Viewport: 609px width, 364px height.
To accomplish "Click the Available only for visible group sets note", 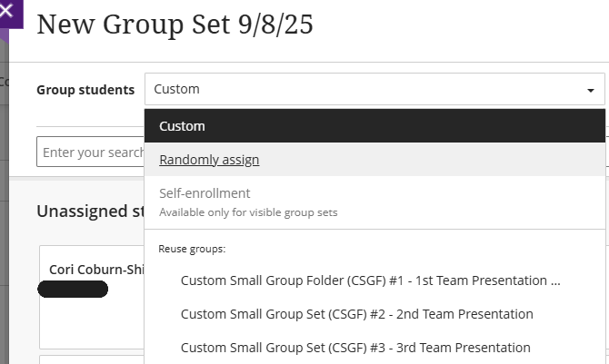I will pyautogui.click(x=248, y=213).
